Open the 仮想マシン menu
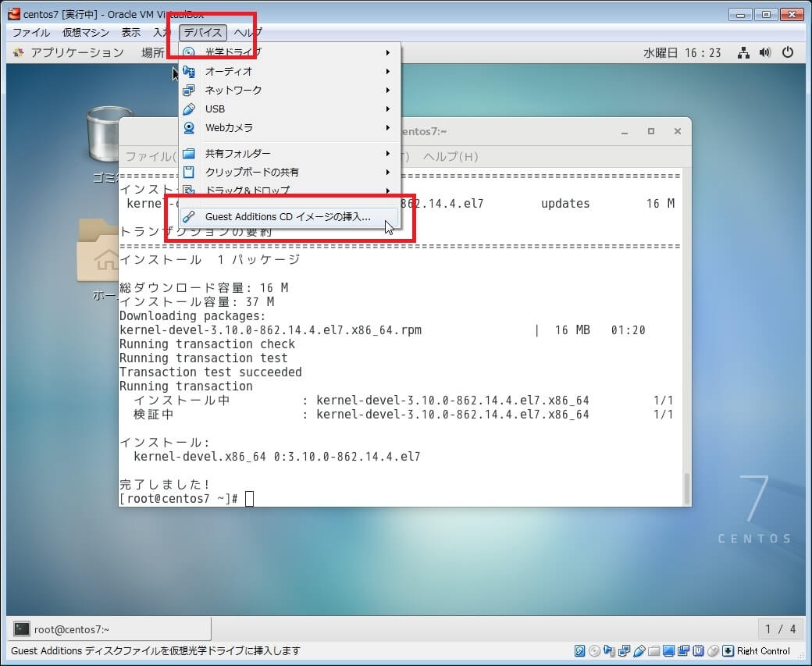 point(86,32)
